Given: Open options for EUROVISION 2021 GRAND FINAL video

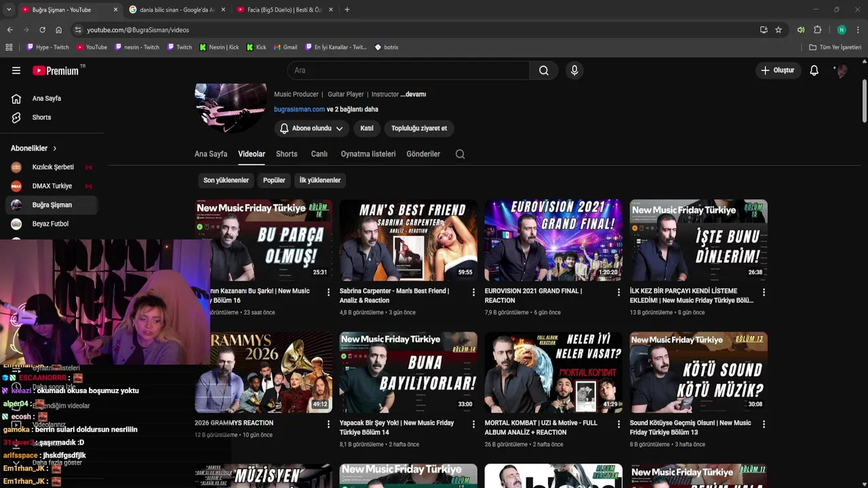Looking at the screenshot, I should click(x=618, y=292).
